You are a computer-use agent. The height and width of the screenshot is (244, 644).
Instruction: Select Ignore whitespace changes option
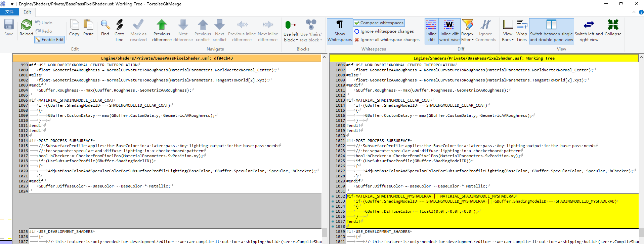(x=384, y=31)
